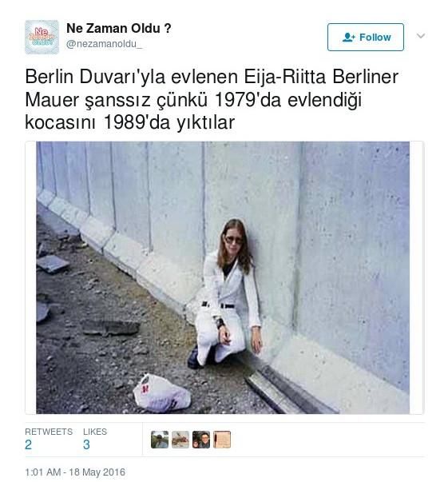Follow the Ne Zaman Oldu account
This screenshot has height=482, width=448.
pos(366,38)
